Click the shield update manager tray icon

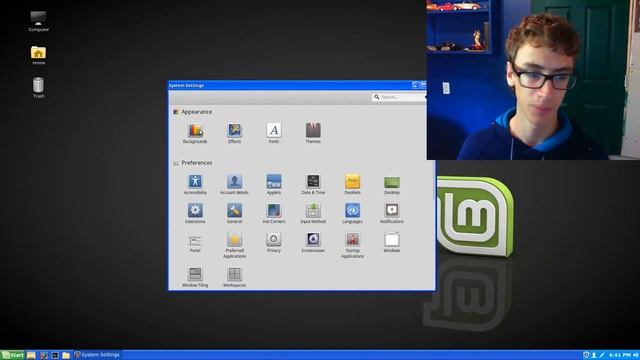[x=586, y=355]
